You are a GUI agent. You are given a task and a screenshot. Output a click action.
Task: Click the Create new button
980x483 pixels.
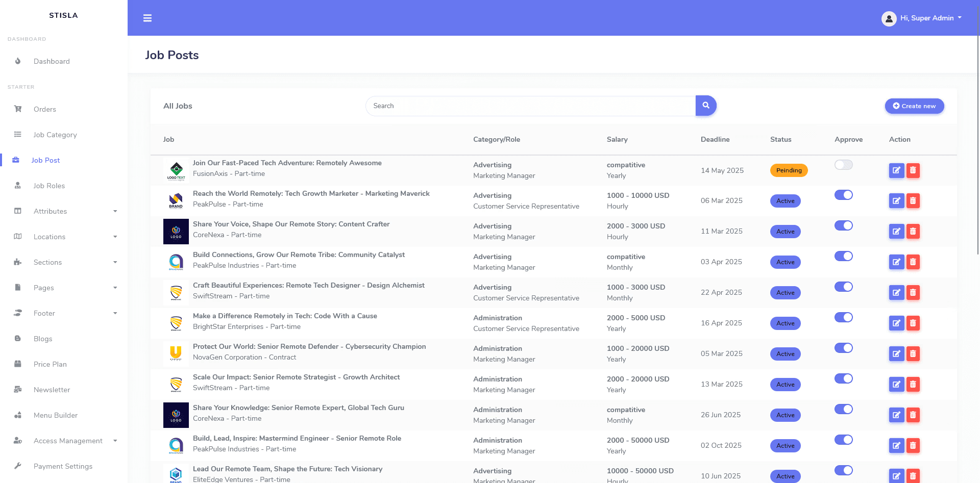point(914,106)
